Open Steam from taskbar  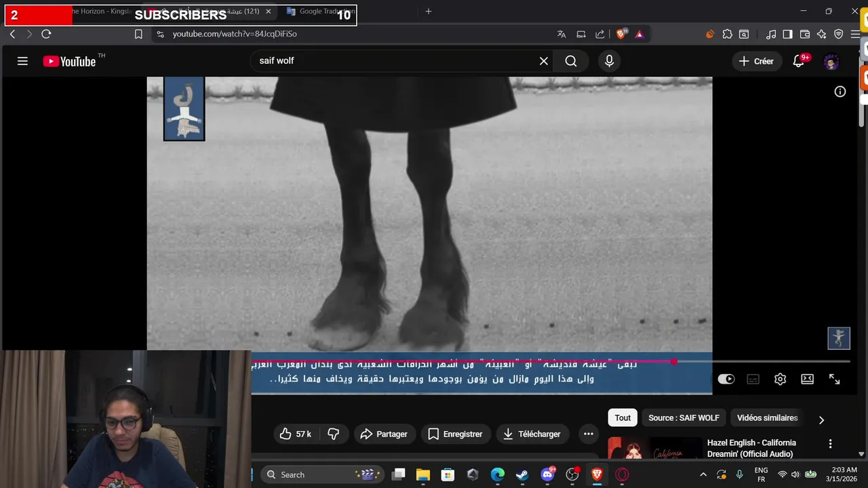tap(522, 474)
